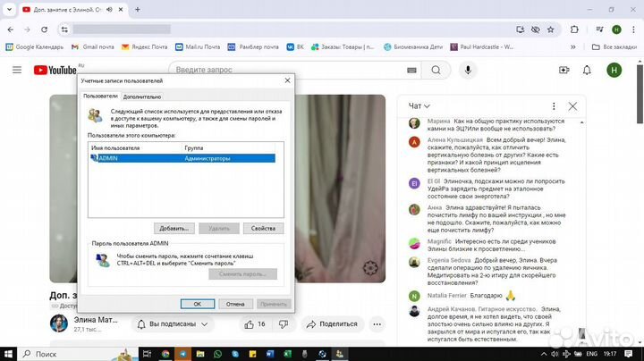
Task: Open more actions three-dot button under video
Action: point(377,324)
